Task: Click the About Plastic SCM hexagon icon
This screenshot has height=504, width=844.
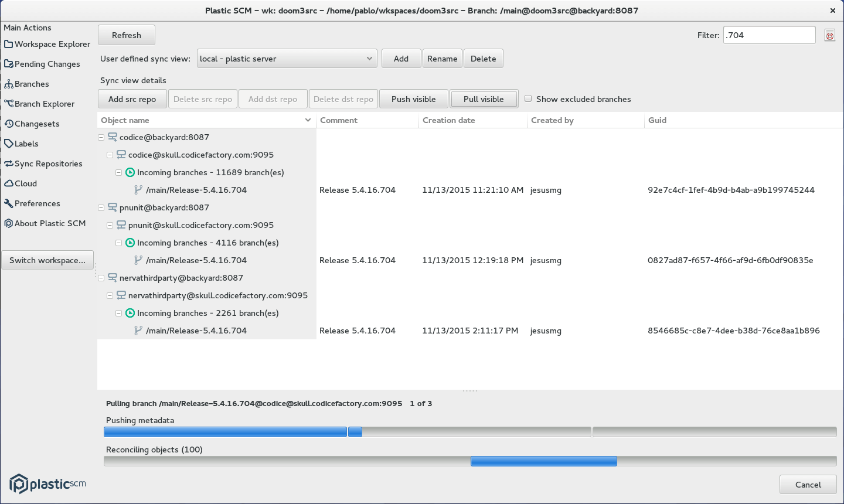Action: tap(8, 223)
